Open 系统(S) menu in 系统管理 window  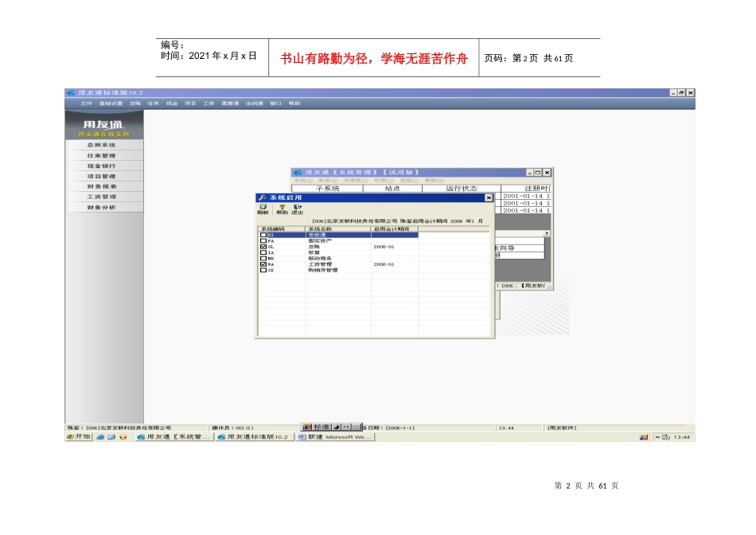click(x=303, y=181)
